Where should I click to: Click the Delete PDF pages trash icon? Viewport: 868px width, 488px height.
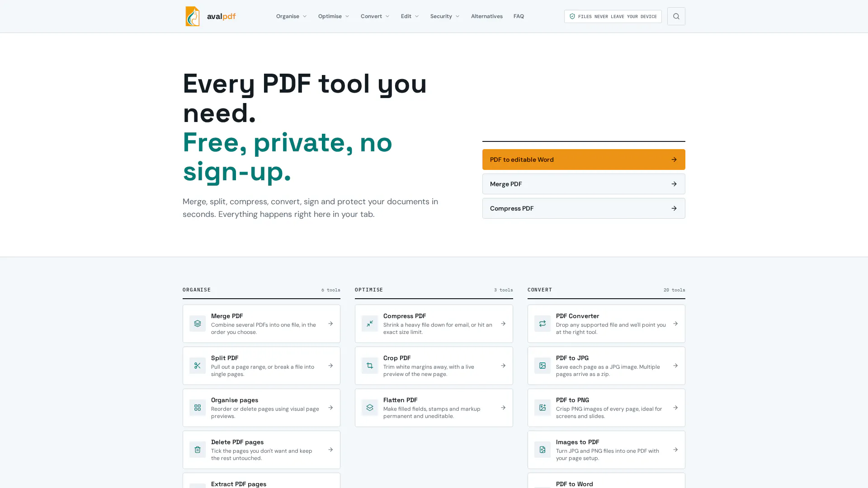pyautogui.click(x=198, y=450)
